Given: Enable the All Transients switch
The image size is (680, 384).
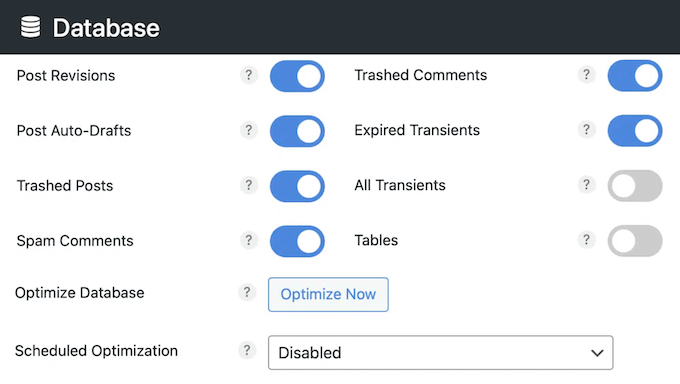Looking at the screenshot, I should point(635,186).
